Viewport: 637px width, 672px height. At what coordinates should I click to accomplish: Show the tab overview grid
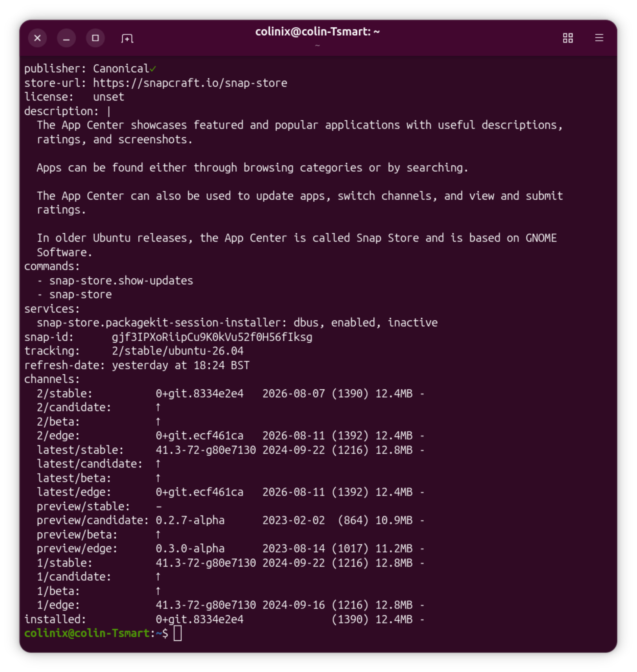click(568, 38)
